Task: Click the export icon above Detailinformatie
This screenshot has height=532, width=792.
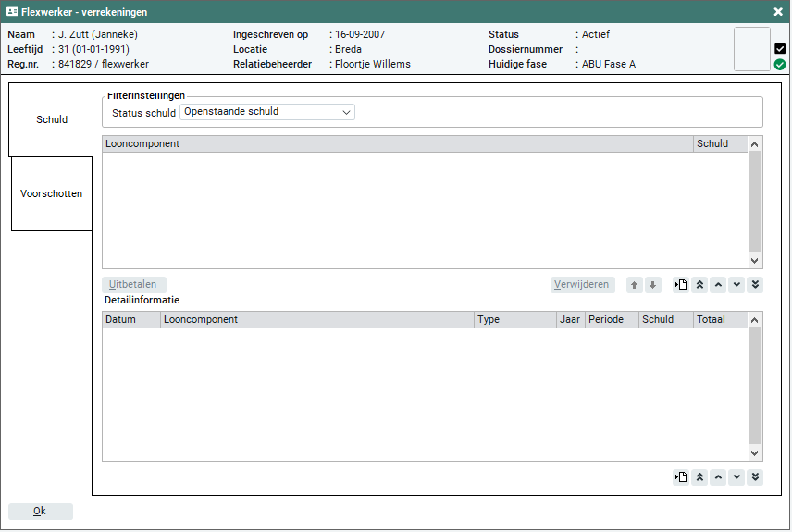Action: click(x=681, y=285)
